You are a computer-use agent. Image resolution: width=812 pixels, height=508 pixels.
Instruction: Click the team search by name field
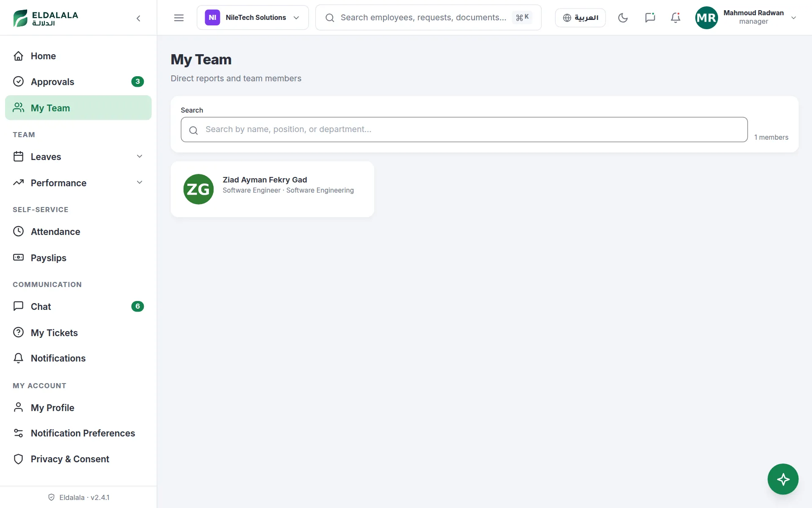464,130
